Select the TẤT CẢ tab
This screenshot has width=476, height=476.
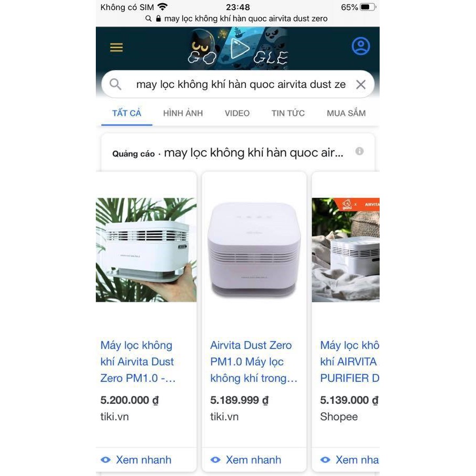coord(126,113)
